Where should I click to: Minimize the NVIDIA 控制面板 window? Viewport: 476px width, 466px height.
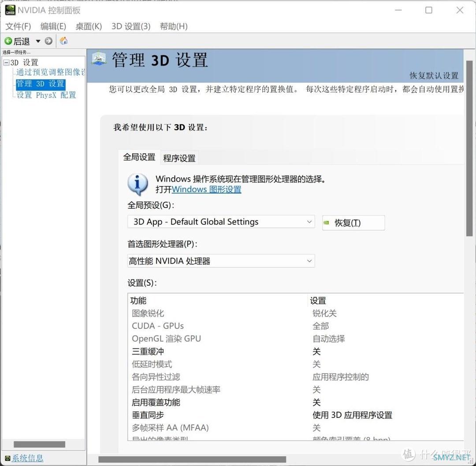398,10
